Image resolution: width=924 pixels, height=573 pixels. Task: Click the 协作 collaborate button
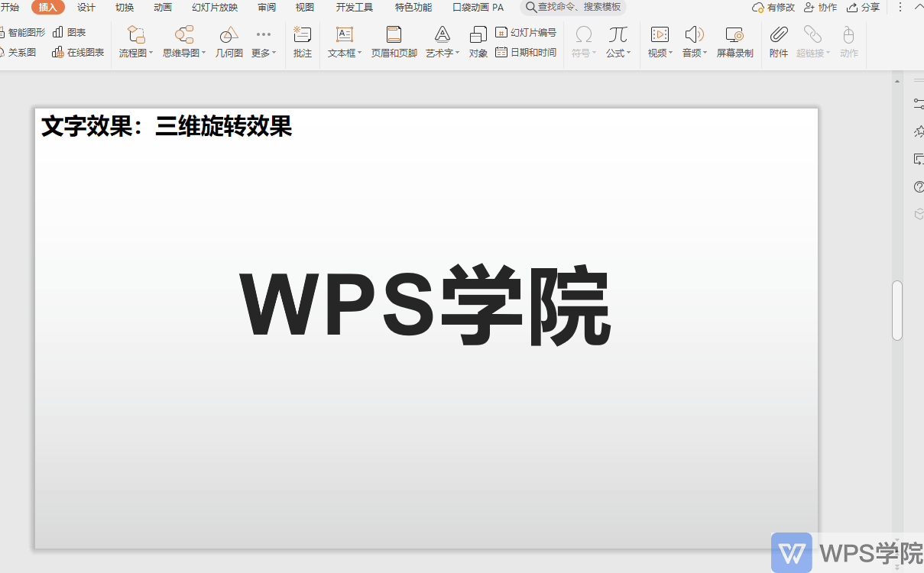(x=820, y=8)
